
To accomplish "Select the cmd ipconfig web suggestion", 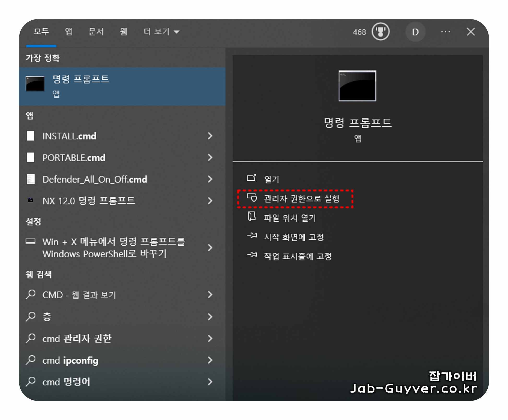I will click(x=70, y=360).
